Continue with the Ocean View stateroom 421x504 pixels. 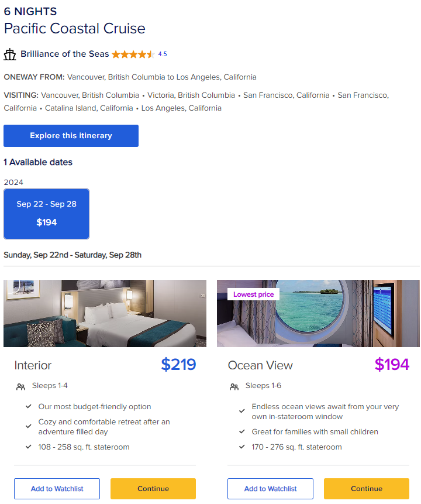[x=367, y=489]
